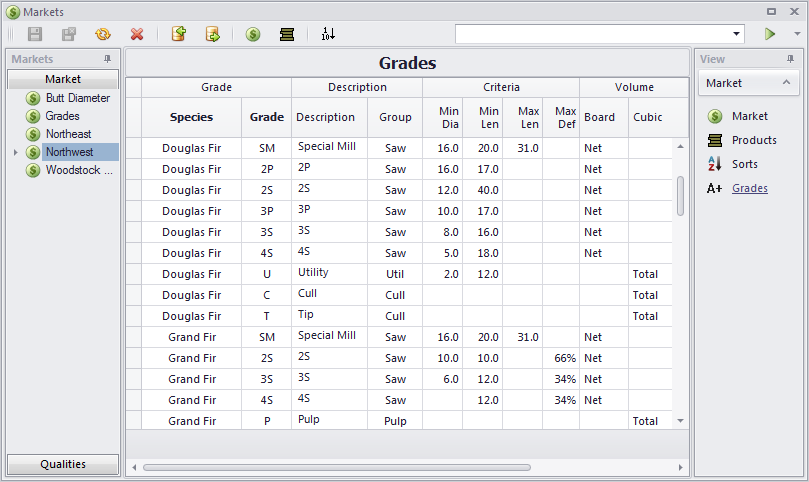809x482 pixels.
Task: Click the Utility description cell
Action: pyautogui.click(x=329, y=274)
